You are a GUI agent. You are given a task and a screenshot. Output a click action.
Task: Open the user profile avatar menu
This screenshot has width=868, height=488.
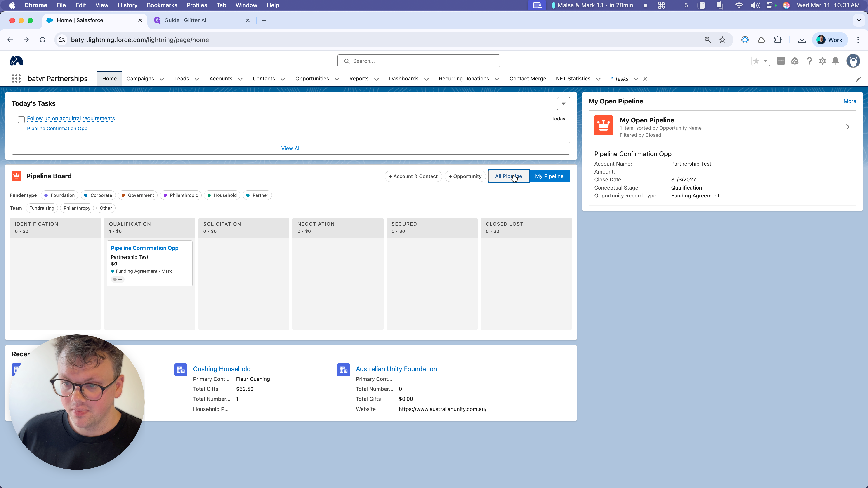(853, 61)
